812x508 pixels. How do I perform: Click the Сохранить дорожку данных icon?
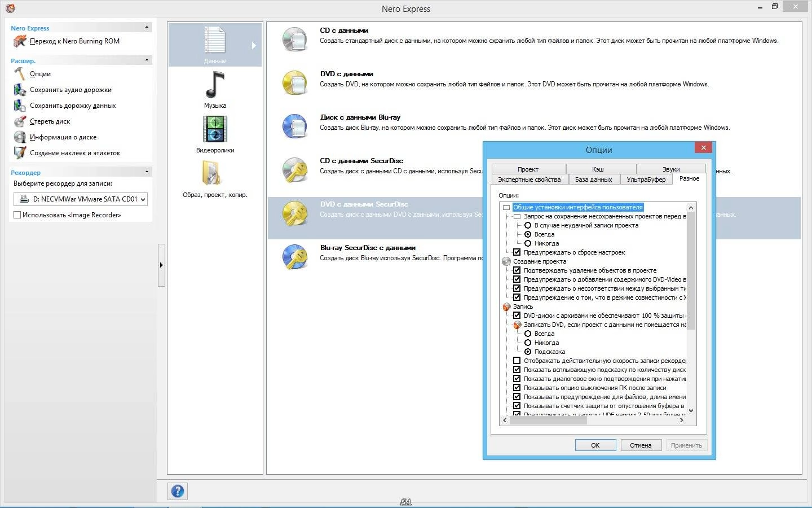[20, 106]
